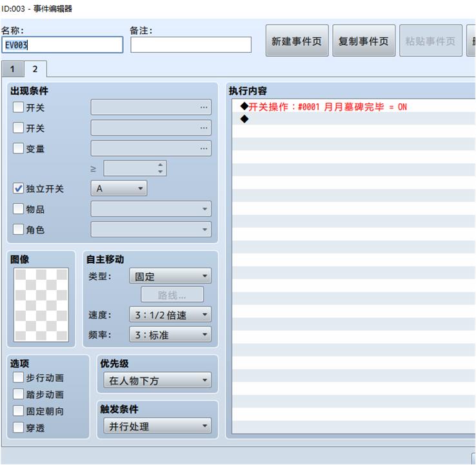Switch to event page tab 1
Screen dimensions: 476x465
(12, 69)
